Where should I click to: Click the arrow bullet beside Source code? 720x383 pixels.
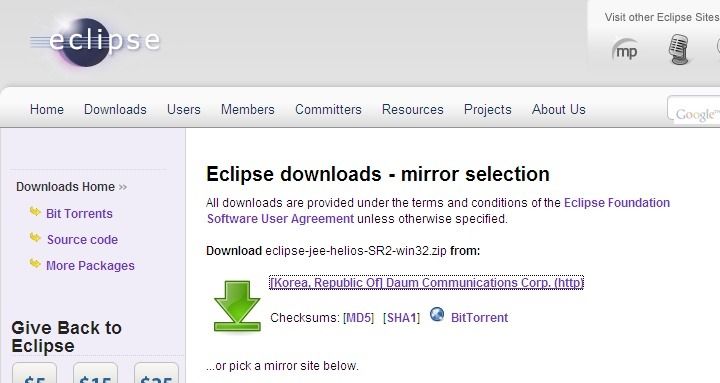click(35, 237)
